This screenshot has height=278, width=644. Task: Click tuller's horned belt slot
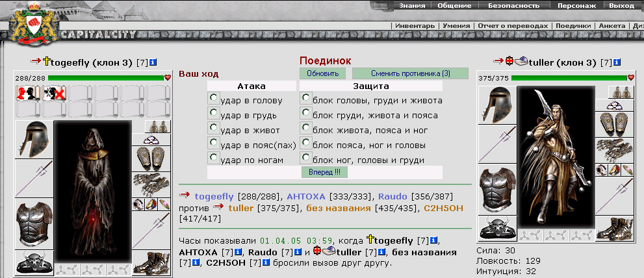click(x=497, y=228)
